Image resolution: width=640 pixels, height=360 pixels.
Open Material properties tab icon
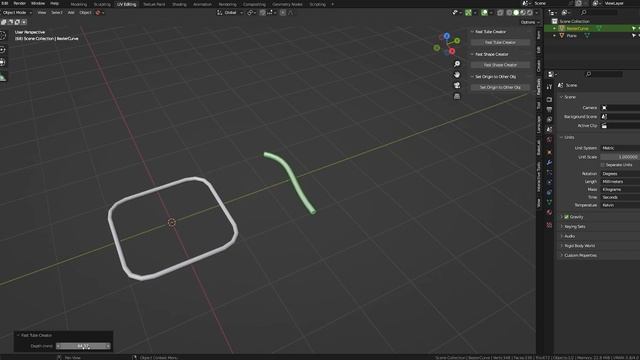coord(549,212)
